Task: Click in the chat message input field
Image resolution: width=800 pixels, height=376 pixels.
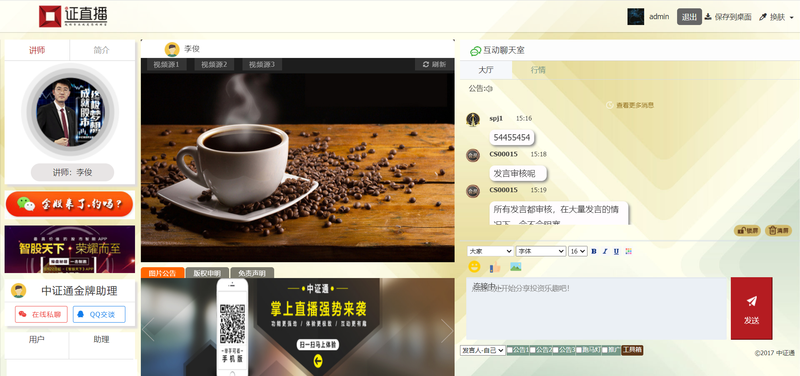Action: pos(596,308)
